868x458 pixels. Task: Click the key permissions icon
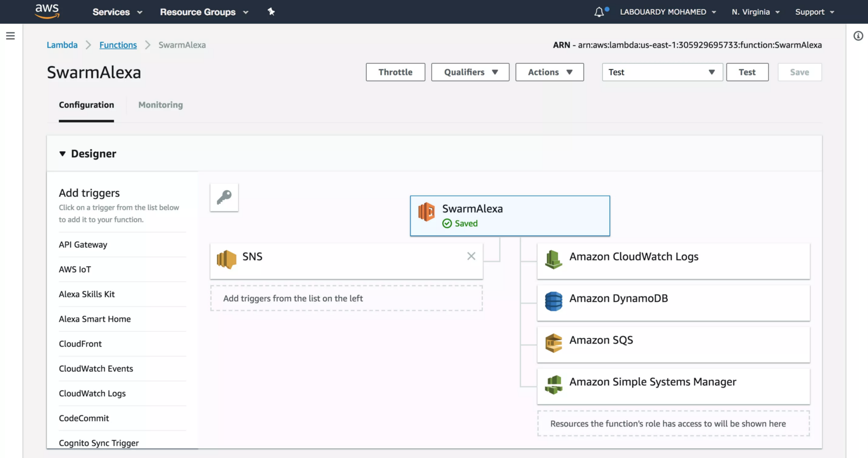coord(224,197)
